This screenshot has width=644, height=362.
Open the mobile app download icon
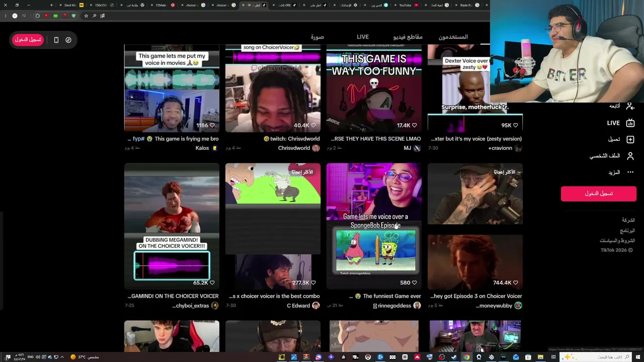coord(56,40)
